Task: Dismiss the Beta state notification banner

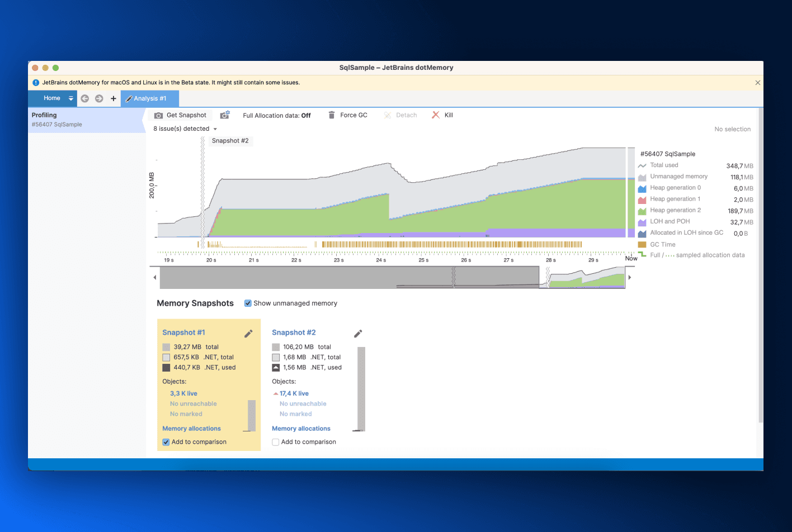Action: pyautogui.click(x=758, y=83)
